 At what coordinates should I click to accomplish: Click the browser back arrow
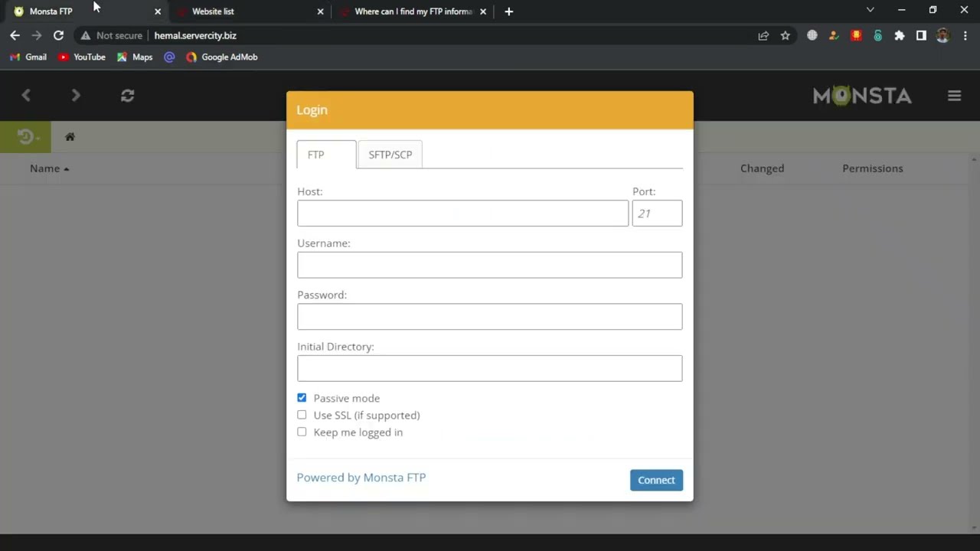pyautogui.click(x=15, y=35)
